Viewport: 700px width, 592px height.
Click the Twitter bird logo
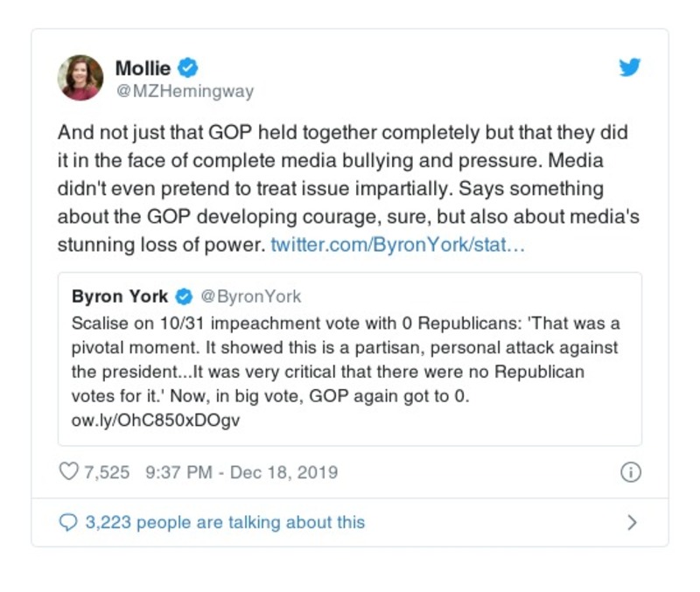629,68
